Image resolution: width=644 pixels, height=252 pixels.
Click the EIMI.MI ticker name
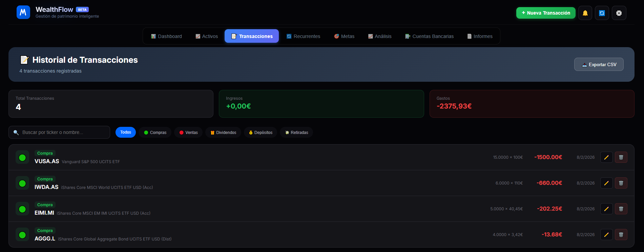click(44, 213)
